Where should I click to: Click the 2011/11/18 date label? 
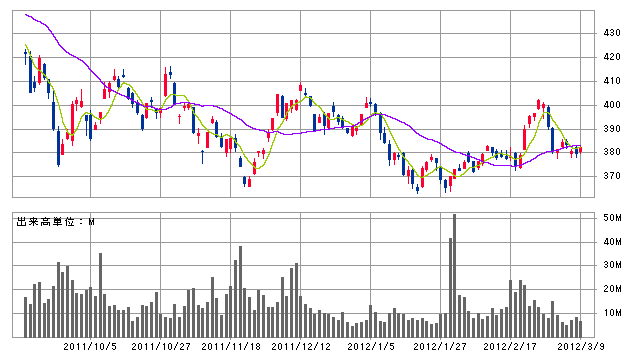point(231,347)
